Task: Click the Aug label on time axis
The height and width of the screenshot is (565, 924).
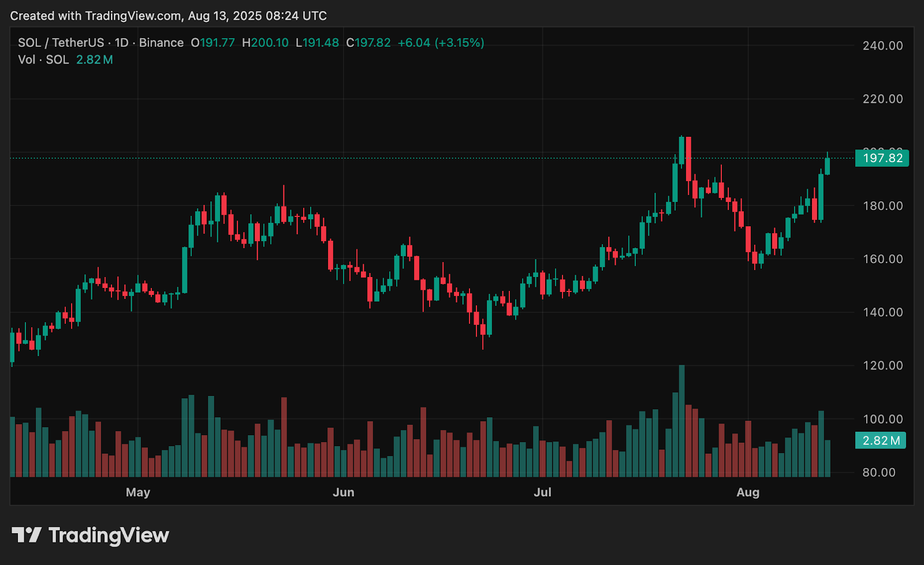Action: point(748,492)
